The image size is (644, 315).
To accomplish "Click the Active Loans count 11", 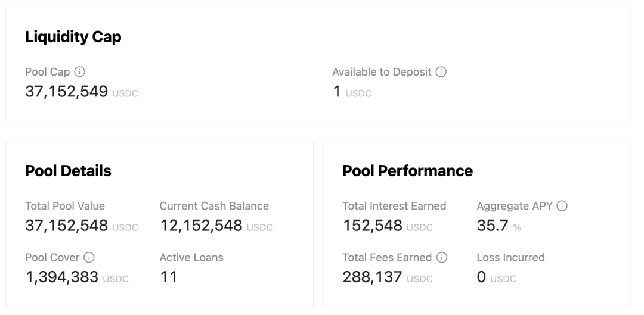I will point(168,277).
